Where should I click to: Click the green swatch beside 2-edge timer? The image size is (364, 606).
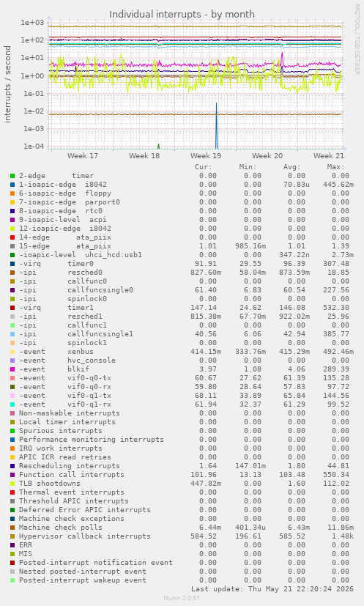point(12,176)
